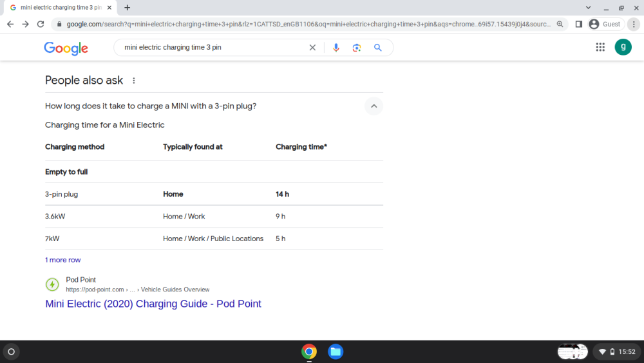The image size is (644, 363).
Task: Click the Pod Point favicon
Action: click(x=52, y=284)
